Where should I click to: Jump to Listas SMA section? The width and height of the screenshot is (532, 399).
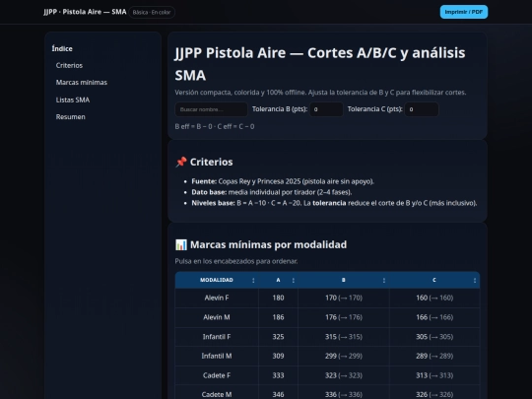point(73,100)
